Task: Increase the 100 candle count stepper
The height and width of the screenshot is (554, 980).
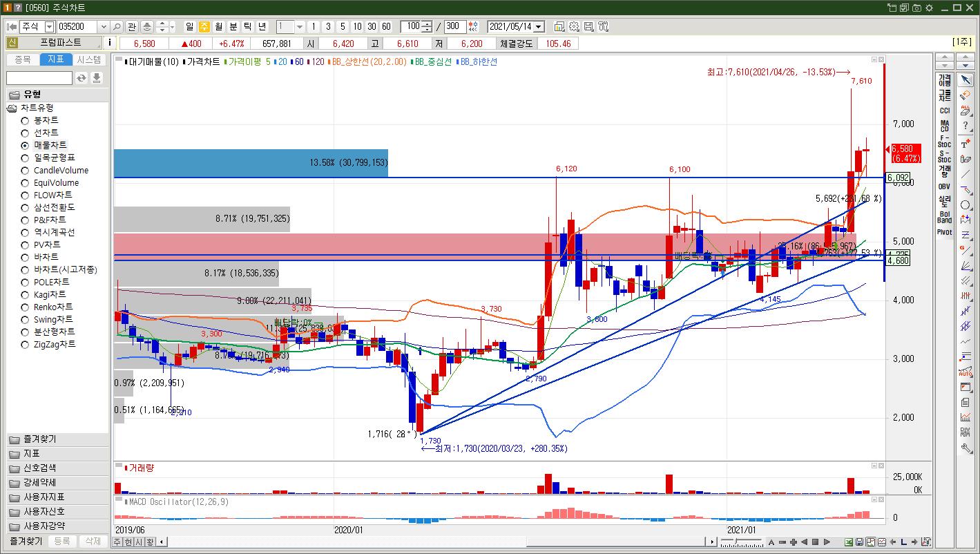Action: 427,24
